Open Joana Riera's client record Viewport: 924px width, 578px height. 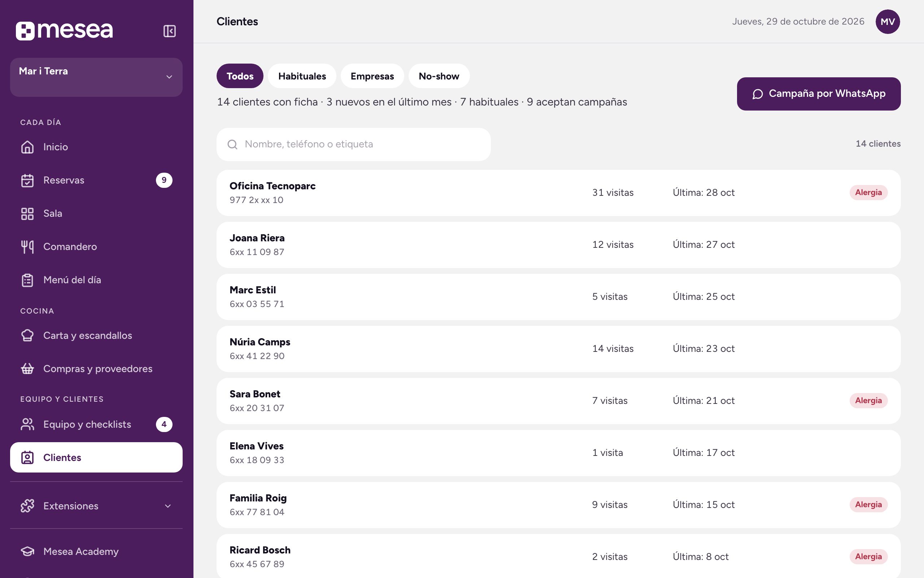(x=559, y=245)
